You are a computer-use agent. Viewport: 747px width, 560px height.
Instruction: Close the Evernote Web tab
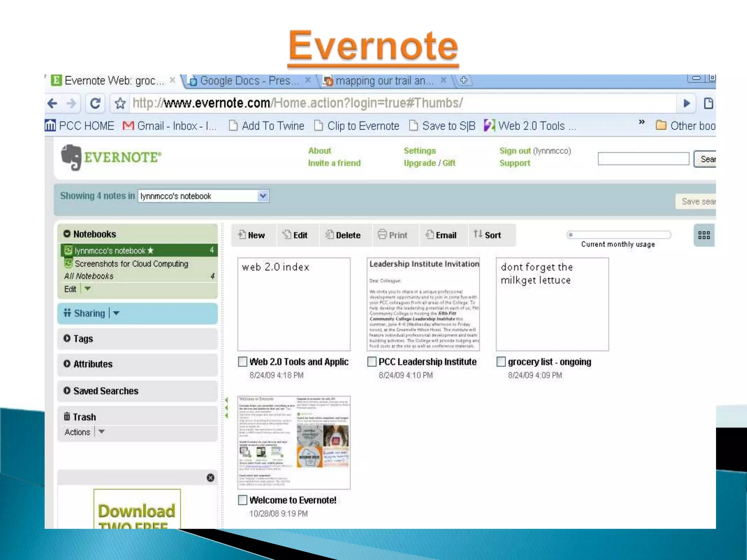173,80
